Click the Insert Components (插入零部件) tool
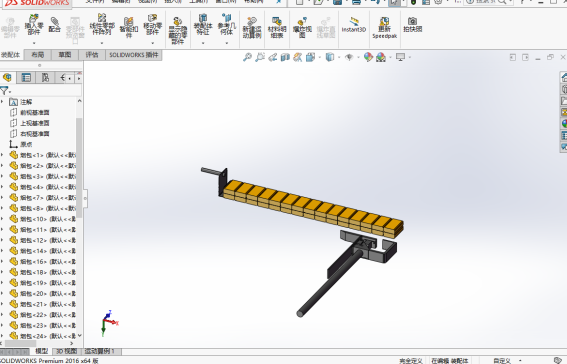Screen dimensions: 567x364 (x=34, y=25)
